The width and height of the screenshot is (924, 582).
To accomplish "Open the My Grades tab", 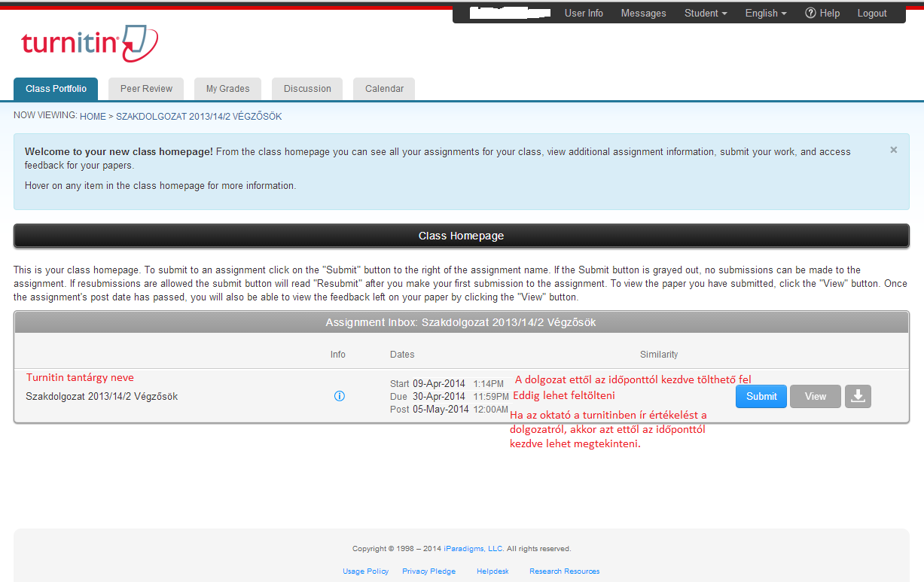I will 227,89.
